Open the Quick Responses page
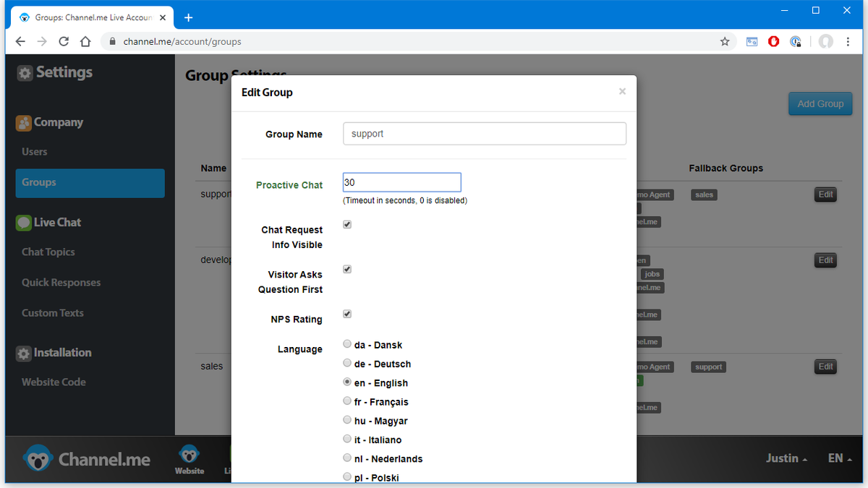 61,283
